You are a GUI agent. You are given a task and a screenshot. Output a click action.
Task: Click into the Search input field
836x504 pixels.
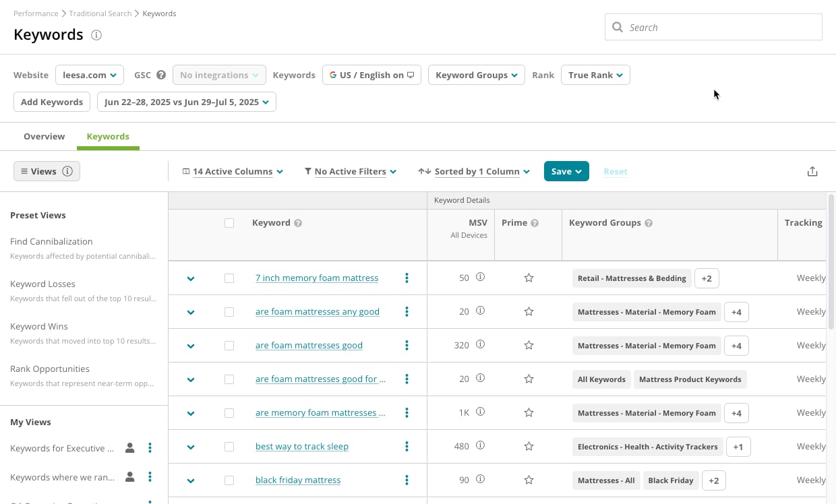[x=713, y=27]
